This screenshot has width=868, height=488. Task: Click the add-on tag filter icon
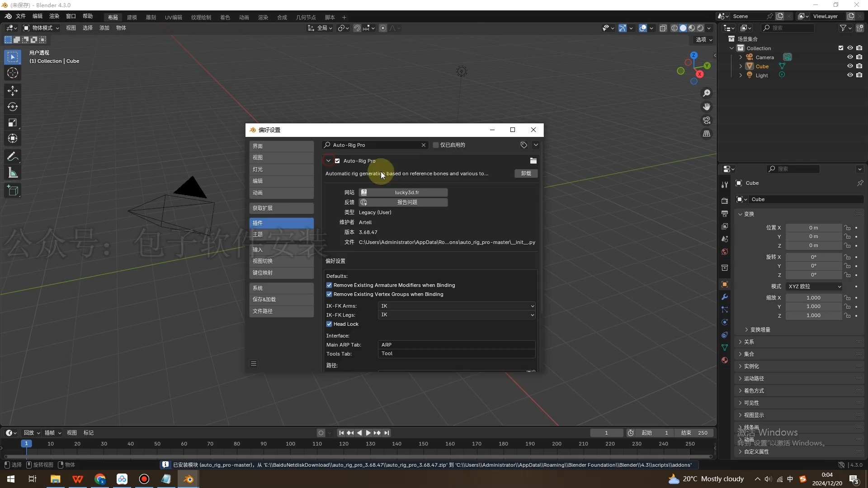pos(524,145)
